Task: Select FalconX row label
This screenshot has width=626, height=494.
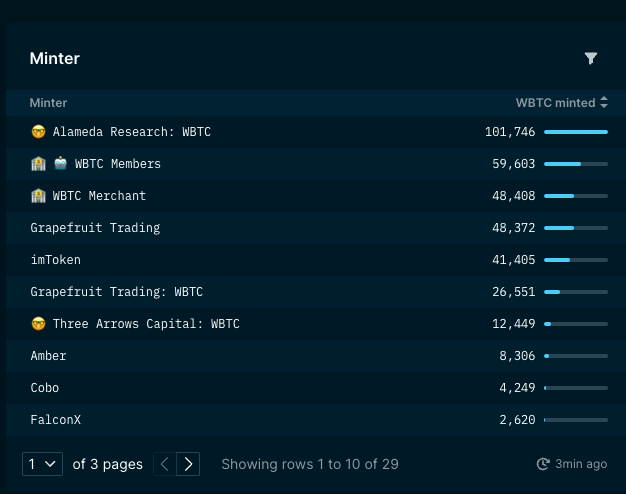Action: click(55, 420)
